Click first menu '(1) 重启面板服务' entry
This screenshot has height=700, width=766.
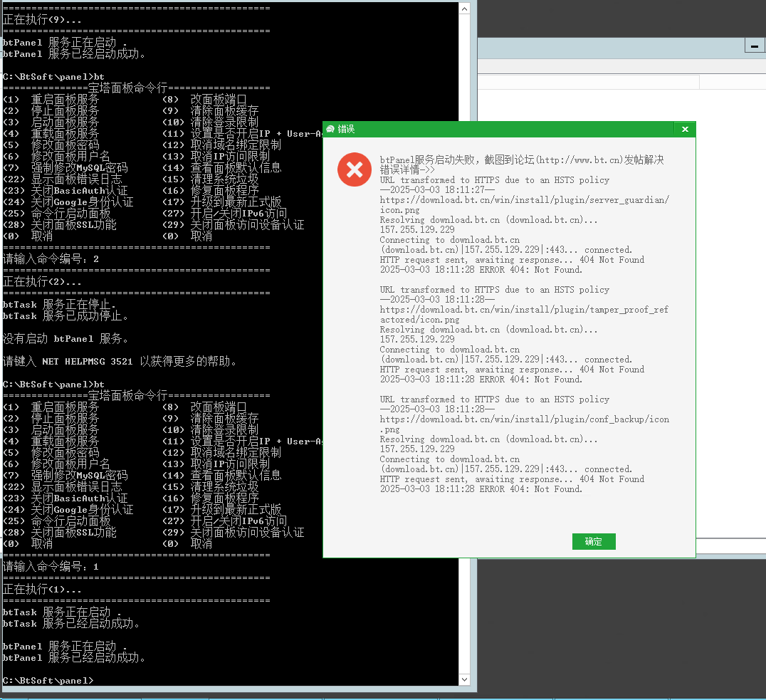[x=51, y=100]
